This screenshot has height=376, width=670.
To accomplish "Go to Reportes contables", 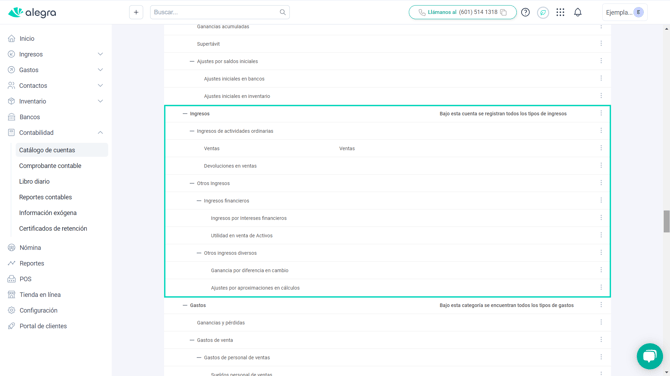I will pyautogui.click(x=45, y=197).
